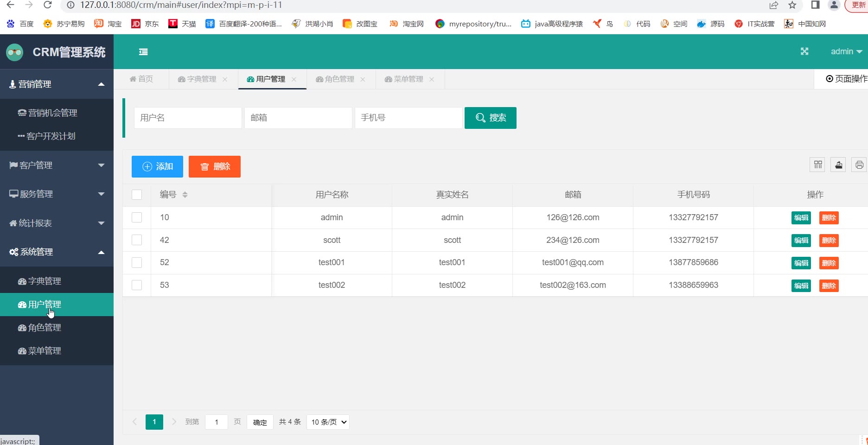Screen dimensions: 868x445
Task: Open the IT实战营 bookmark
Action: pyautogui.click(x=754, y=24)
